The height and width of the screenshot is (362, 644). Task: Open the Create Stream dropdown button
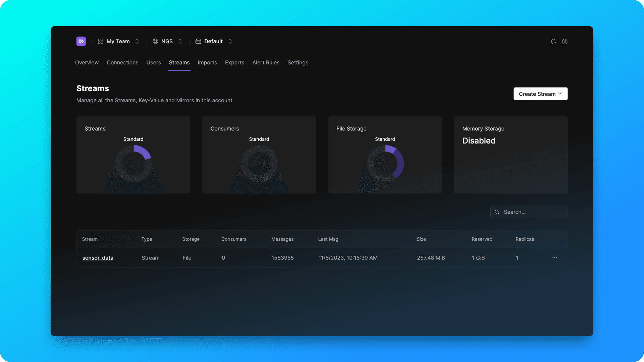540,94
